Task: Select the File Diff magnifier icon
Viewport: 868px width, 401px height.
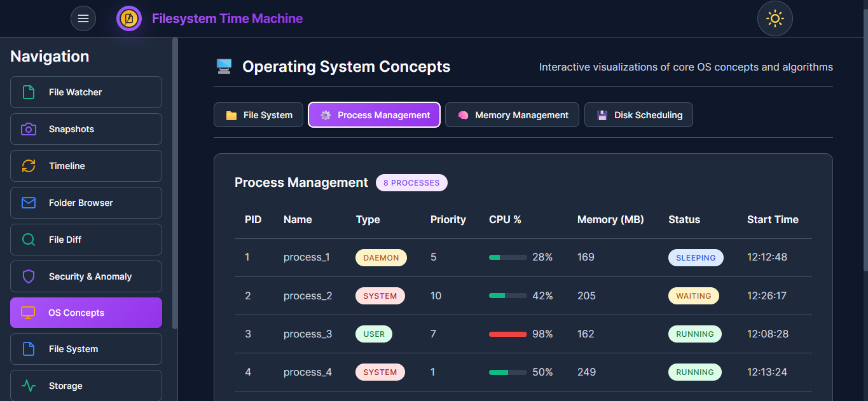Action: tap(27, 239)
